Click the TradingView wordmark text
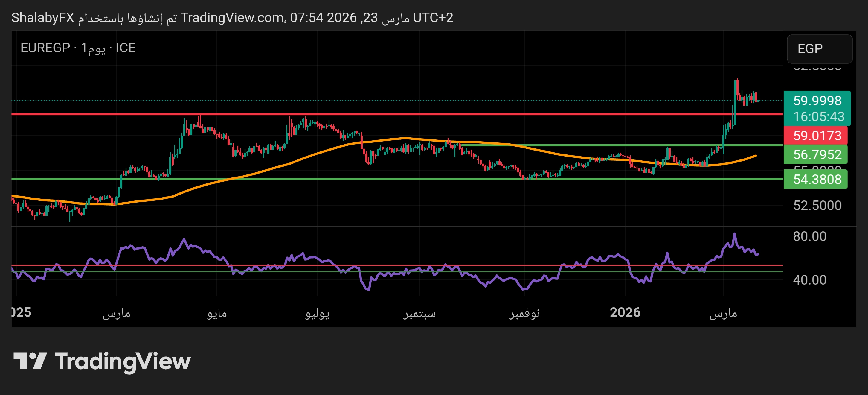This screenshot has width=868, height=395. click(x=123, y=361)
